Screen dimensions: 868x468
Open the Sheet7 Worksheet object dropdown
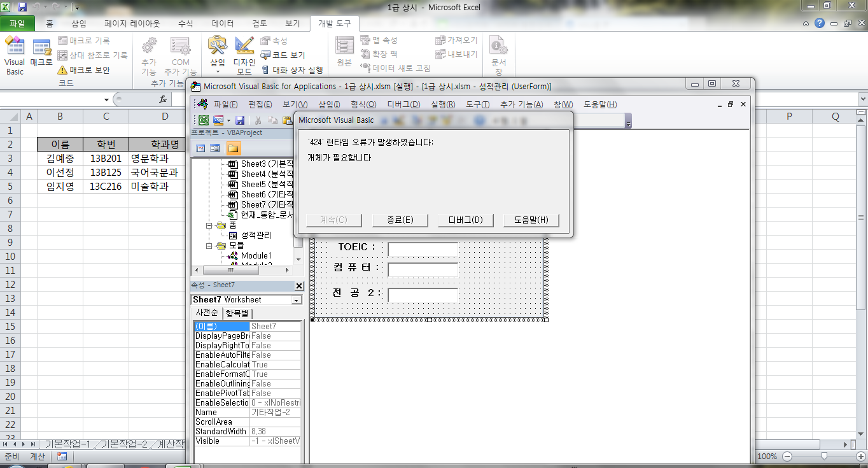point(297,300)
